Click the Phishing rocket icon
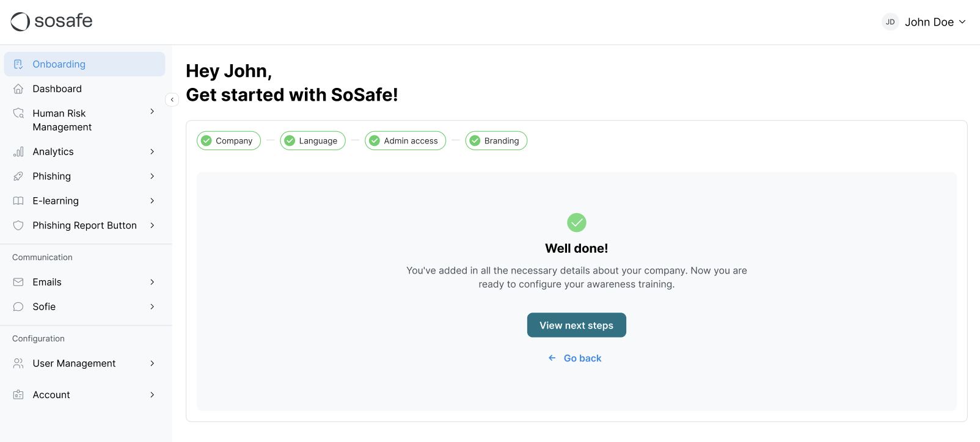Viewport: 980px width, 442px height. coord(18,176)
